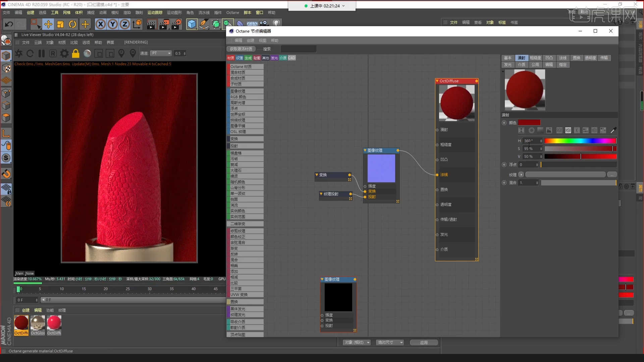
Task: Toggle the Z axis lock icon
Action: [125, 24]
